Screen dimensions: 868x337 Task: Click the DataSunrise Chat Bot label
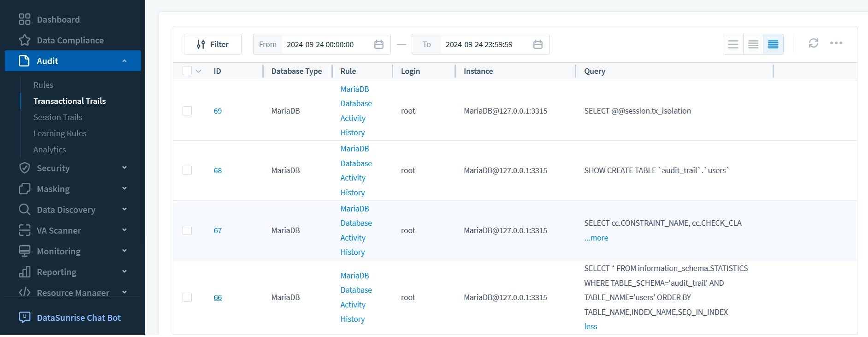pyautogui.click(x=79, y=318)
